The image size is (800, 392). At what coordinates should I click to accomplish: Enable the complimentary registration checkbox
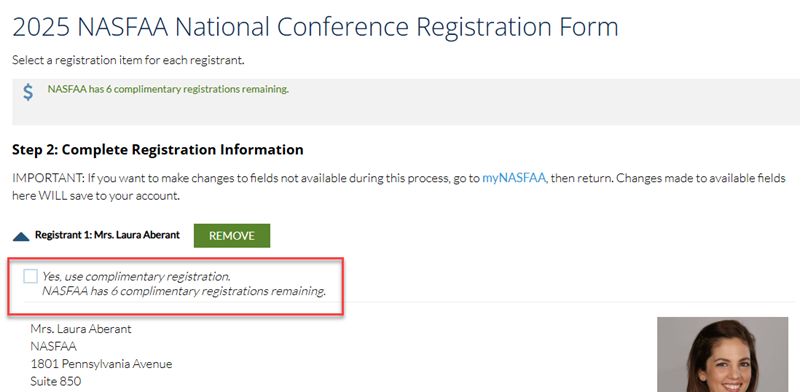[x=31, y=277]
